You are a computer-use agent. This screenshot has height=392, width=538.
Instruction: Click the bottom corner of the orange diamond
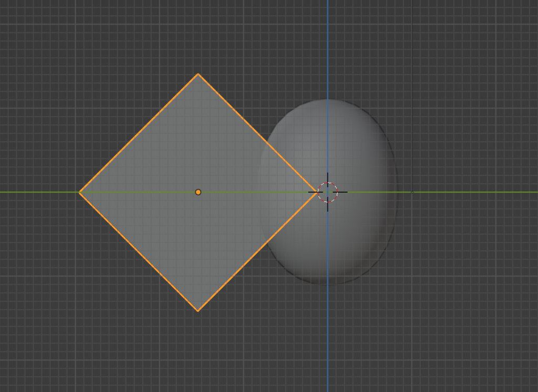(x=198, y=311)
